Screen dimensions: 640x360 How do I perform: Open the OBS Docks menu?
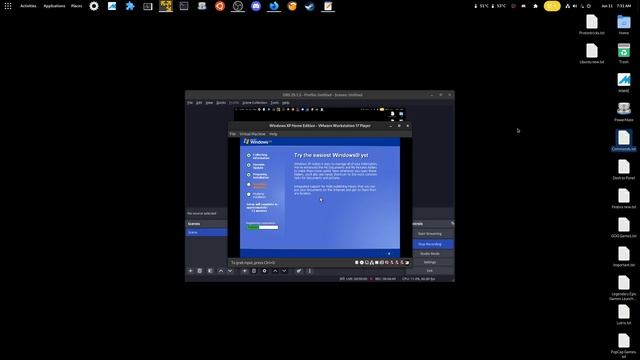(x=221, y=103)
